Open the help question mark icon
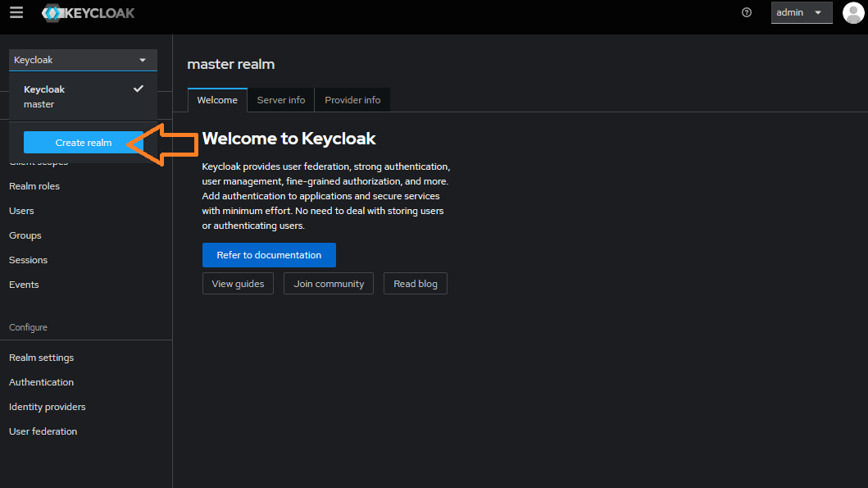 (746, 13)
